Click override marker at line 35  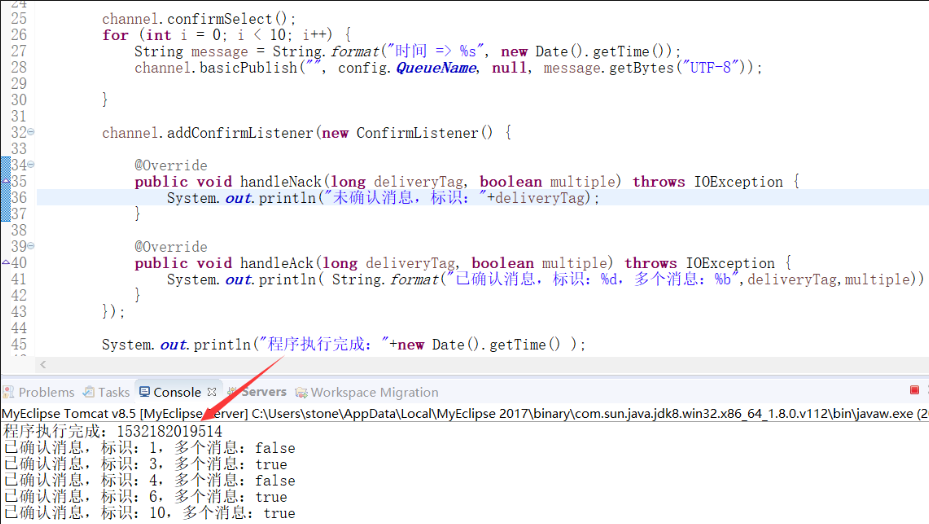tap(6, 181)
